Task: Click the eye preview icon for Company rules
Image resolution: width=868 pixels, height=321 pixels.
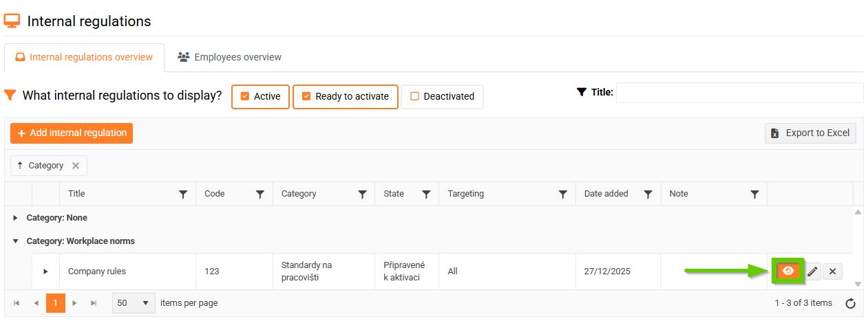Action: coord(789,271)
